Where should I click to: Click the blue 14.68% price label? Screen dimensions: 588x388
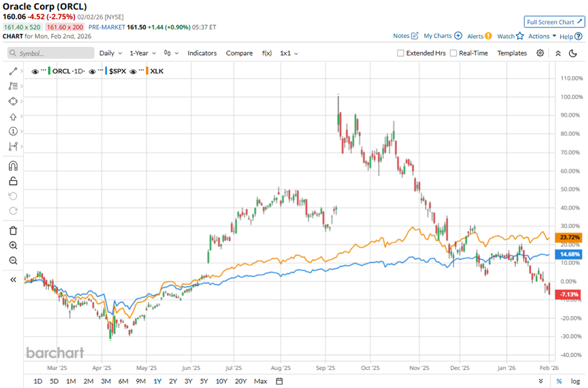click(x=569, y=254)
